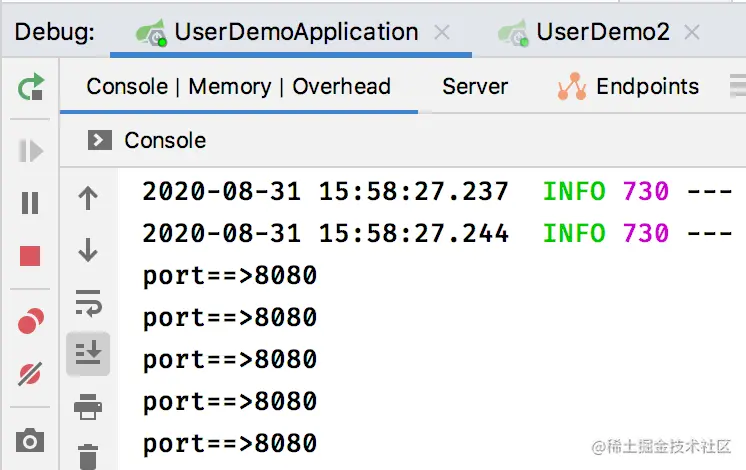Take a thread dump with camera icon
Image resolution: width=746 pixels, height=470 pixels.
[30, 439]
